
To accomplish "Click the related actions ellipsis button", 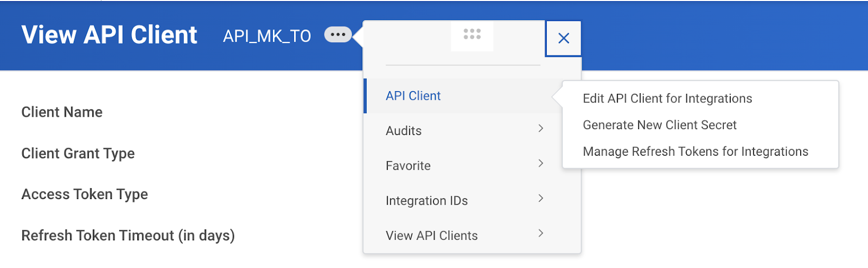I will (x=337, y=35).
